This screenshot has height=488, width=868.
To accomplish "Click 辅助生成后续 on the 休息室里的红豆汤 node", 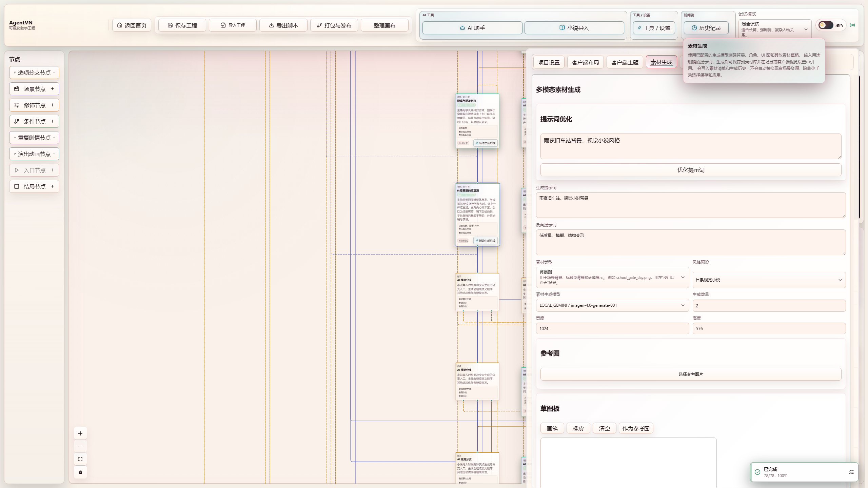I will pyautogui.click(x=486, y=241).
